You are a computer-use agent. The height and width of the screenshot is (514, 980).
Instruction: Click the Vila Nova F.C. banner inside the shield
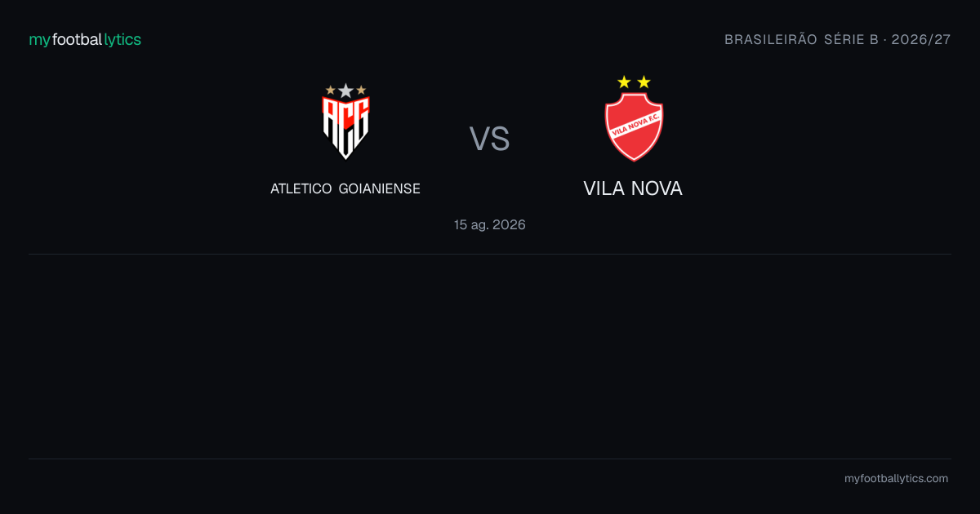coord(634,125)
